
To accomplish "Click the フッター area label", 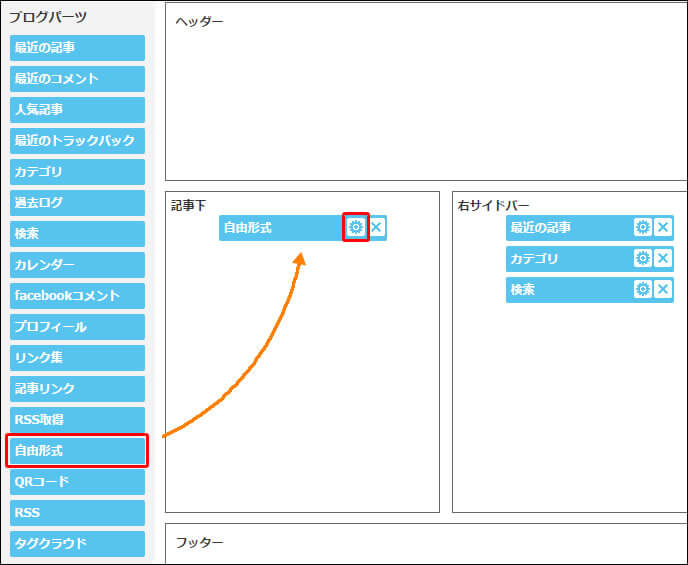I will point(200,543).
